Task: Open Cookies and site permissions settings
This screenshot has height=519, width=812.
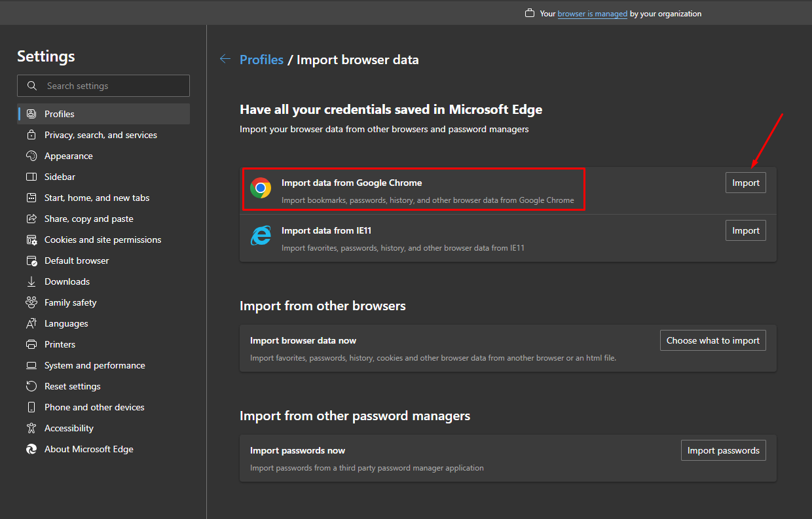Action: [103, 240]
